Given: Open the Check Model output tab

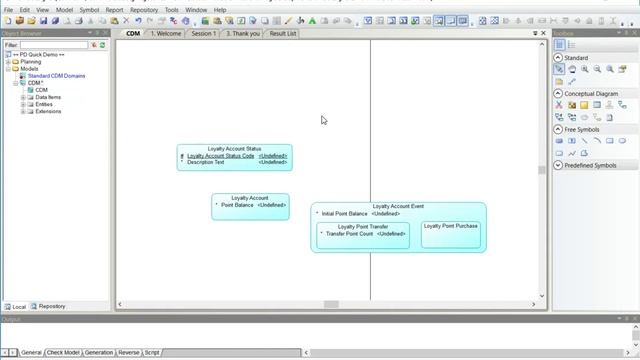Looking at the screenshot, I should (x=63, y=353).
